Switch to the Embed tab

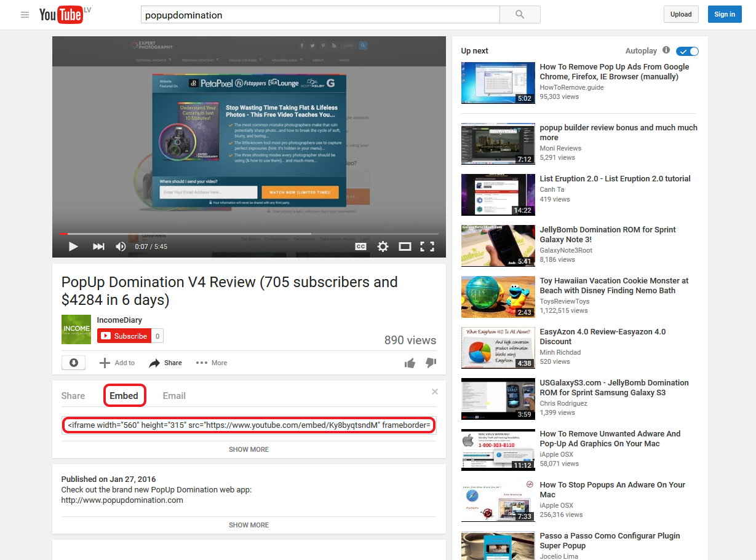point(124,396)
